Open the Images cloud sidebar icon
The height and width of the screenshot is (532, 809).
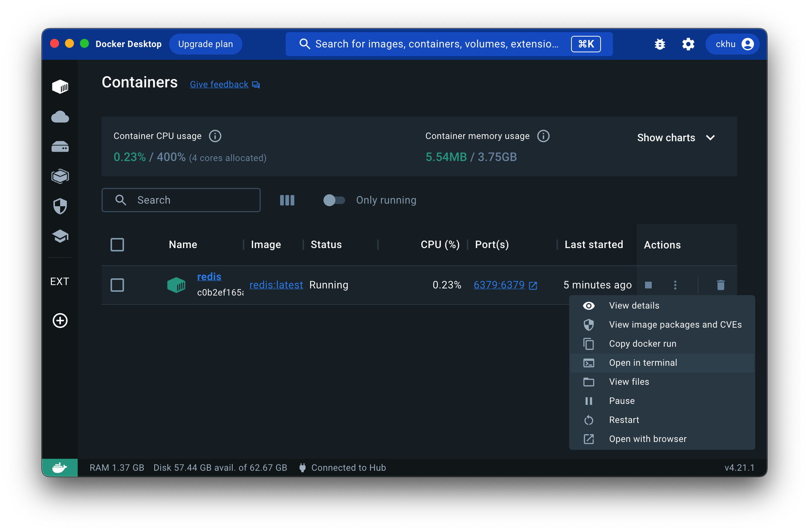(60, 117)
